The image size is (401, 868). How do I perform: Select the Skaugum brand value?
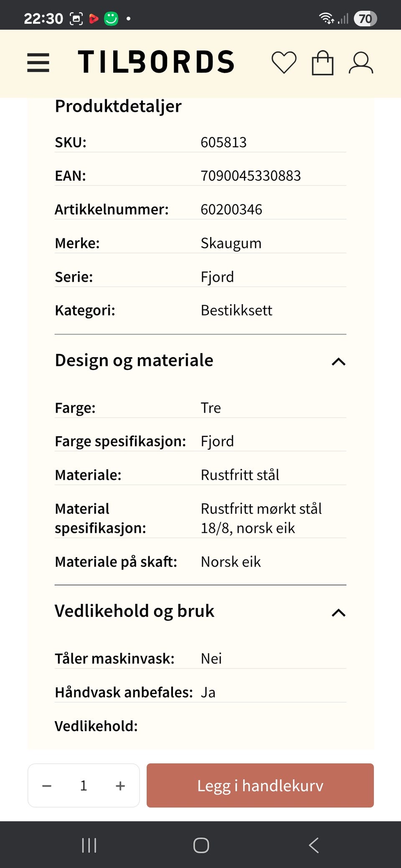tap(231, 243)
